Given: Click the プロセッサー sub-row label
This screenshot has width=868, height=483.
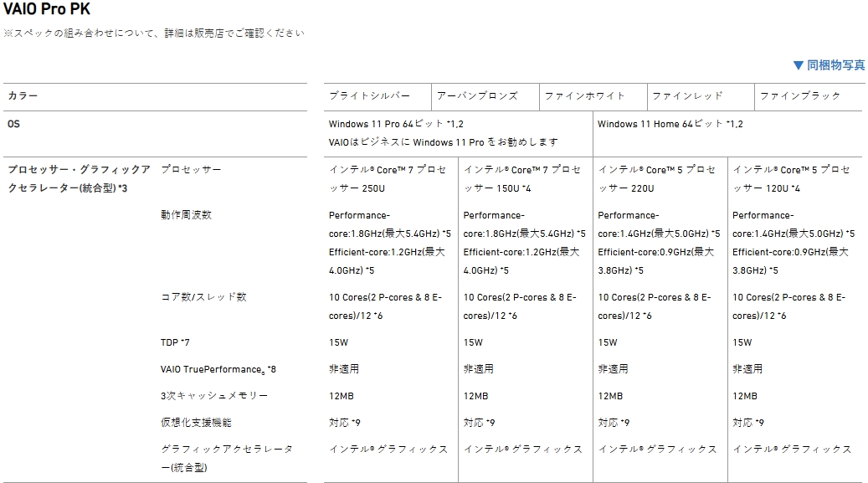Looking at the screenshot, I should point(191,169).
